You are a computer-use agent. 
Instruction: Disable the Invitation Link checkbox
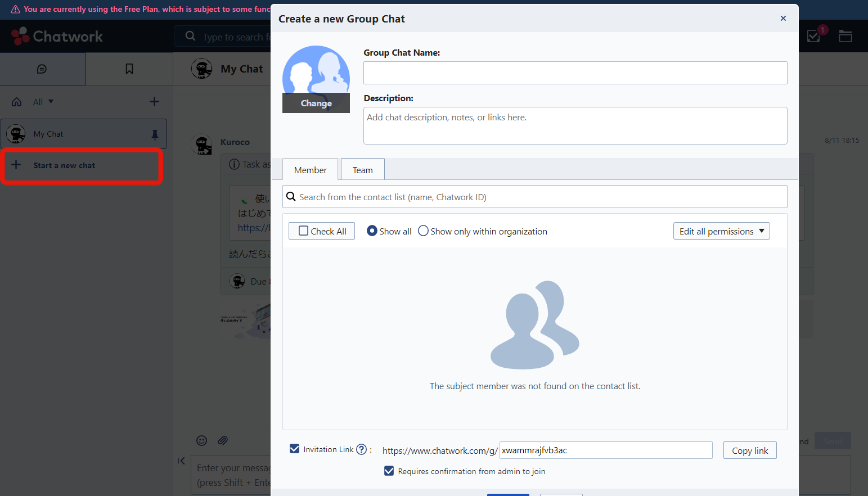point(294,448)
